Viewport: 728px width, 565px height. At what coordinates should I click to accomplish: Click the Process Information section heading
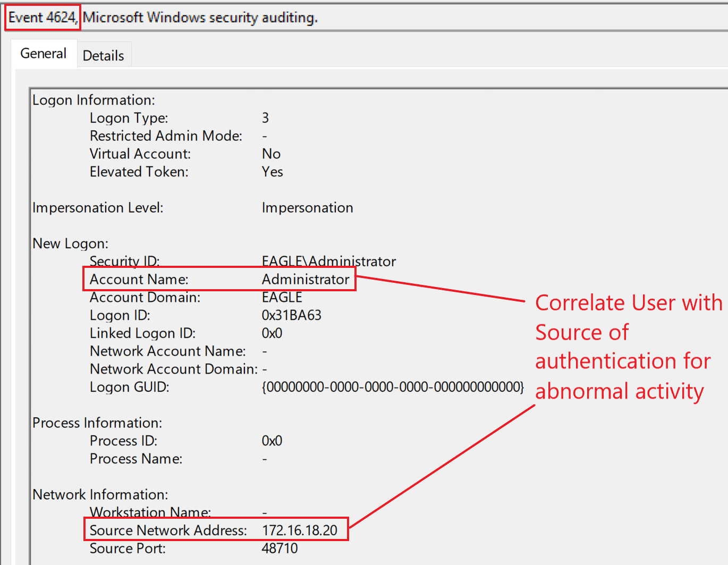coord(97,423)
